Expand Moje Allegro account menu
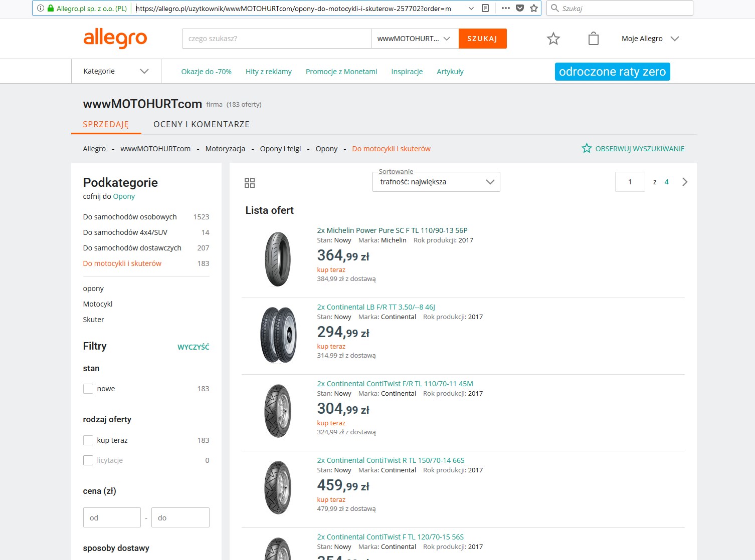This screenshot has width=755, height=560. 650,39
